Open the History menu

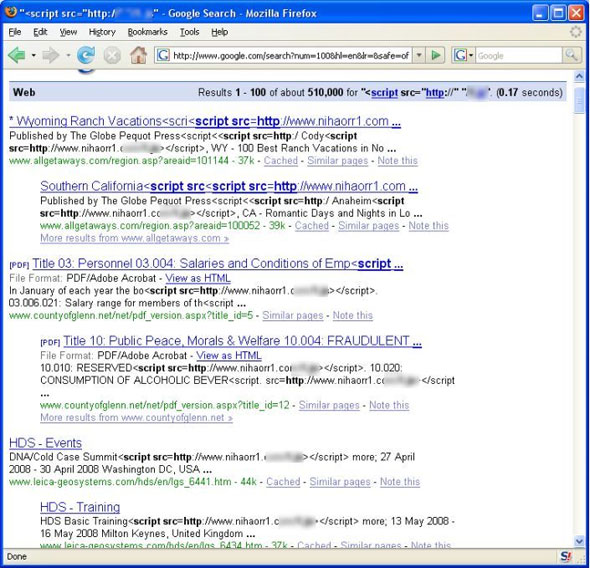point(102,32)
